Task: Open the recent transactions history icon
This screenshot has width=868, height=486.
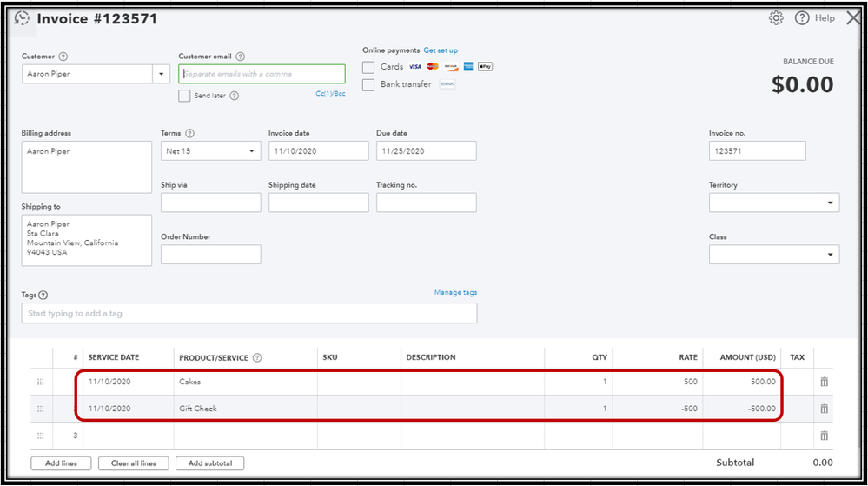Action: pos(22,18)
